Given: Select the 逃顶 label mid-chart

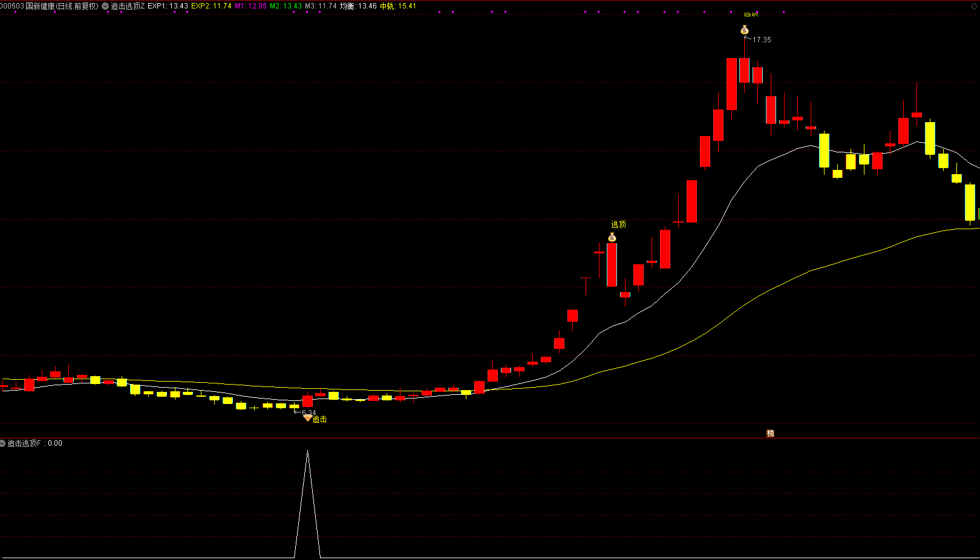Looking at the screenshot, I should tap(618, 224).
